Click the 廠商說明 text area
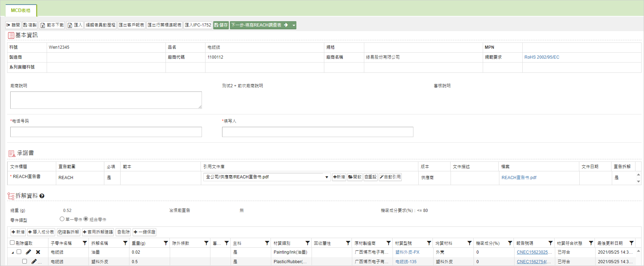 pyautogui.click(x=106, y=100)
